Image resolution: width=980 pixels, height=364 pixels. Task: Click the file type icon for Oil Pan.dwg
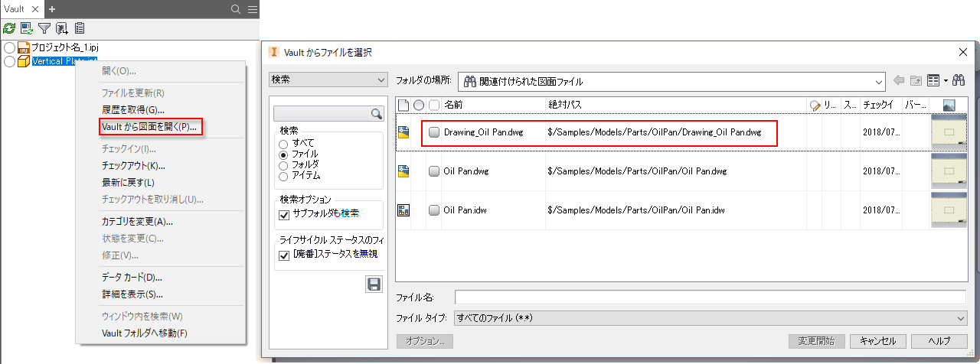point(403,171)
